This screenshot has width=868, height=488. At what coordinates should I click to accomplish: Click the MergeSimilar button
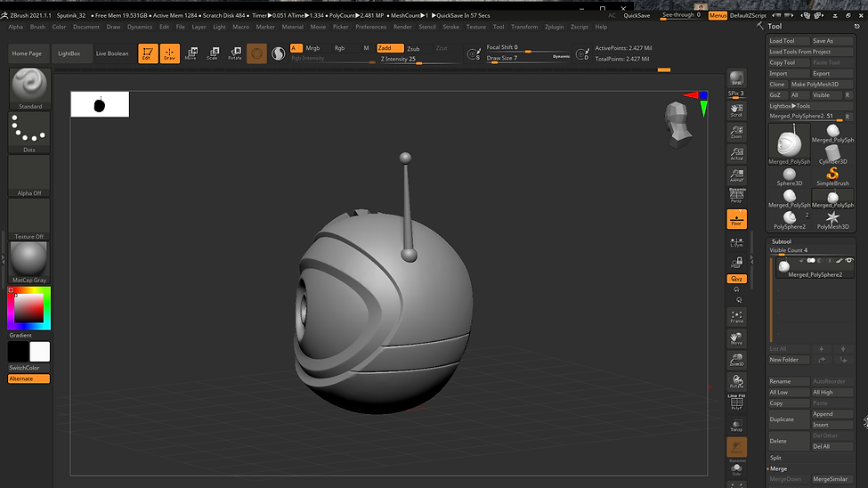(x=832, y=479)
